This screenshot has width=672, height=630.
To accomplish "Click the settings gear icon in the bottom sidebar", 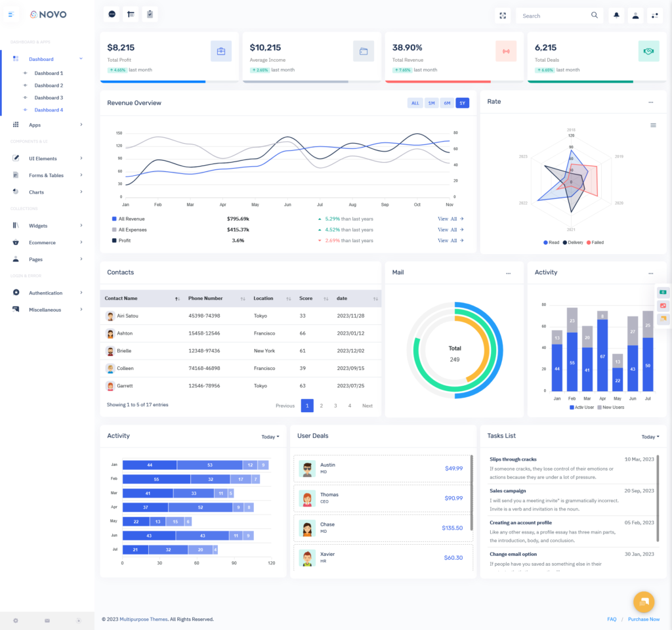I will pos(16,620).
